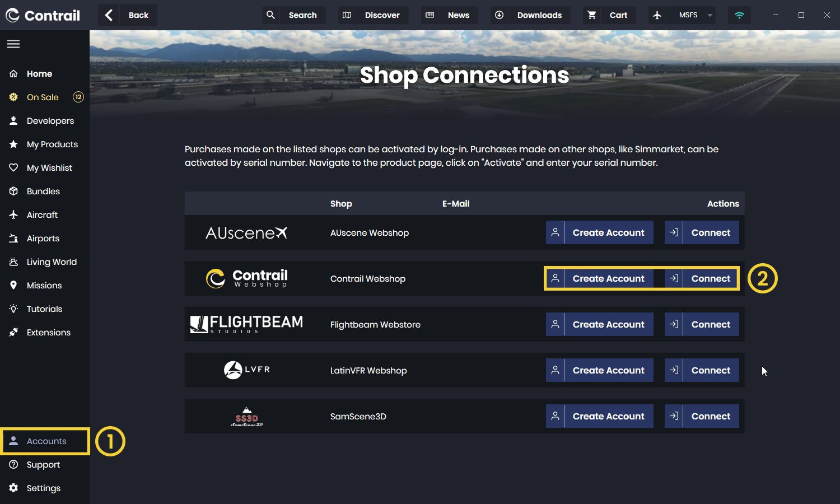Click the Extensions plug icon
This screenshot has width=840, height=504.
[x=14, y=332]
